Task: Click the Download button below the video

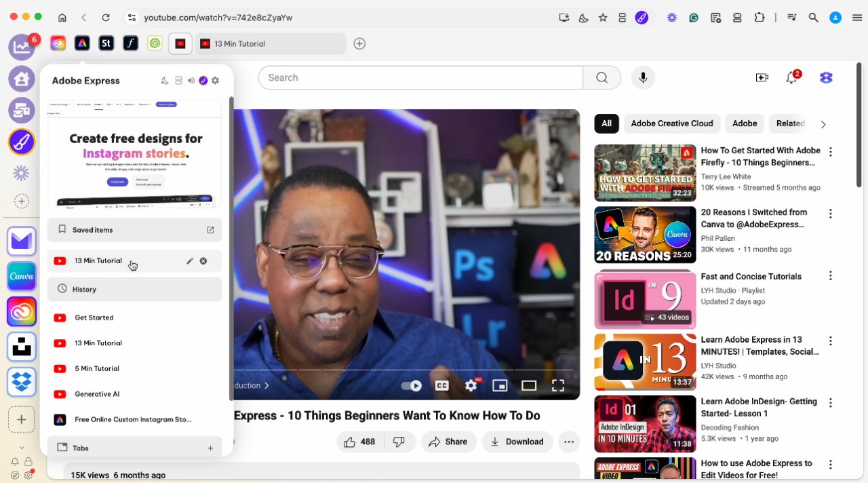Action: 517,442
